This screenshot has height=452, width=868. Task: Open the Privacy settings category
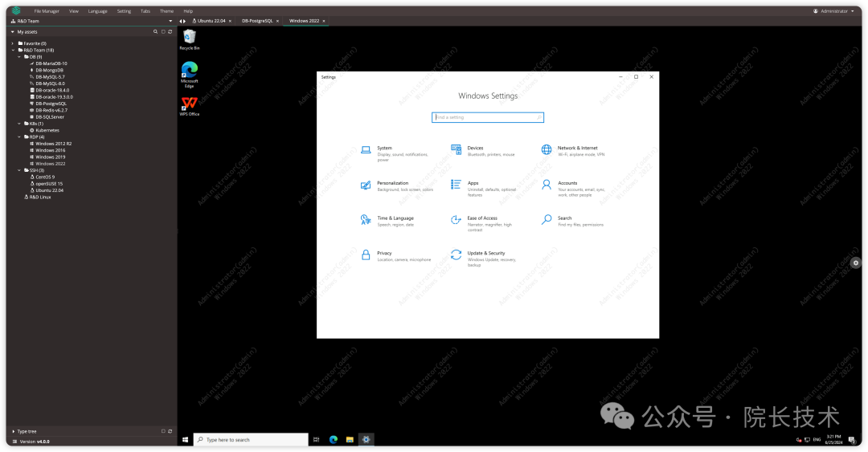395,255
